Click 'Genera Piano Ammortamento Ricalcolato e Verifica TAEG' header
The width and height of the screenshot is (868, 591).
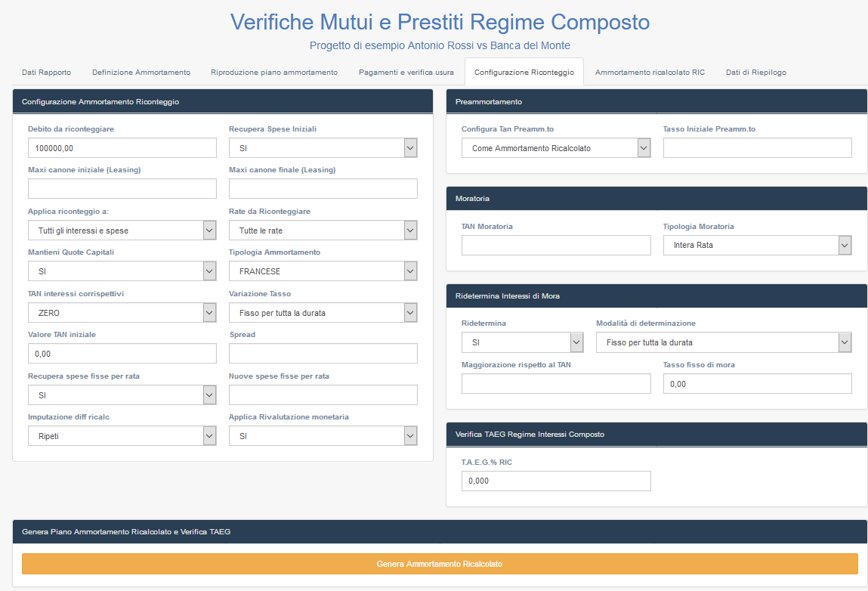pos(440,532)
